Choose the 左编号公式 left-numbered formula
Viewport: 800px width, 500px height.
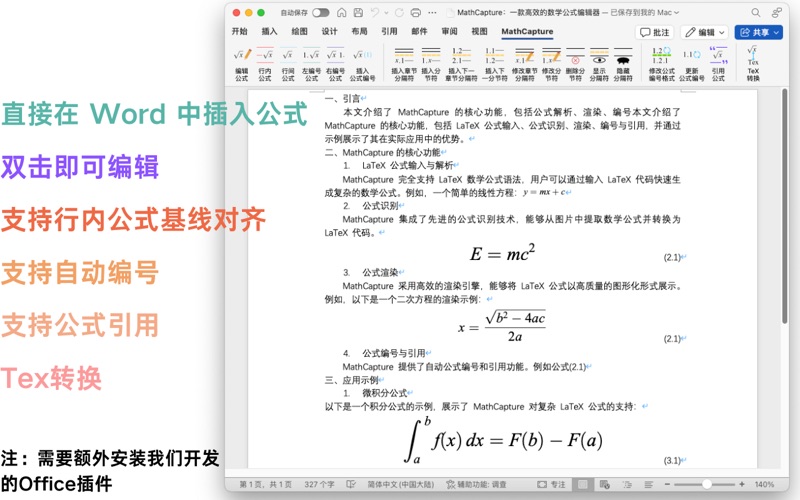point(311,64)
